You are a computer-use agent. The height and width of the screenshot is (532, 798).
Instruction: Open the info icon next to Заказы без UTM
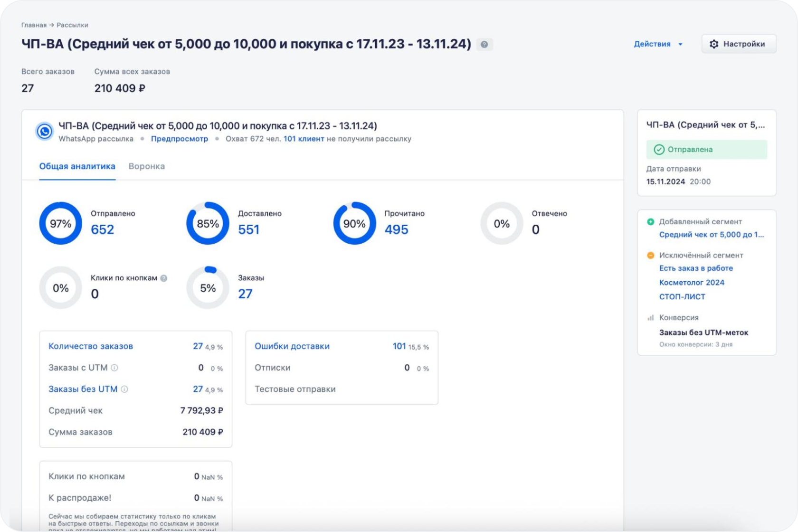(125, 389)
